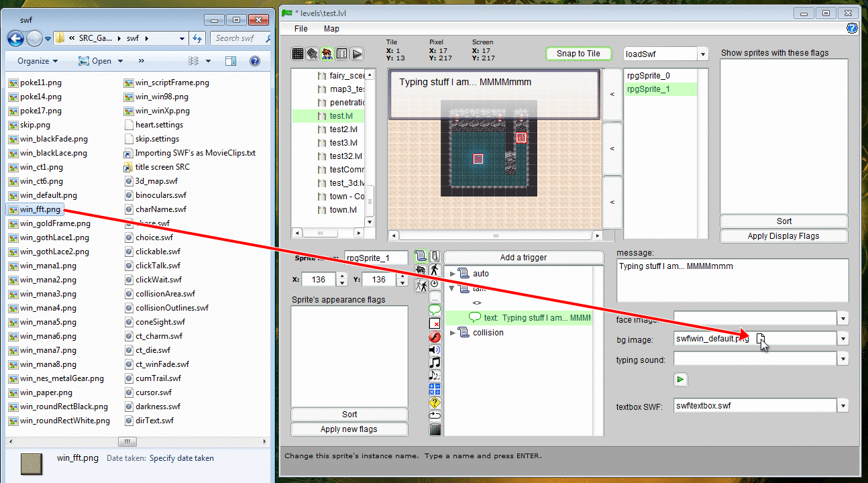Click the play level arrow icon
The image size is (868, 483).
click(x=357, y=54)
